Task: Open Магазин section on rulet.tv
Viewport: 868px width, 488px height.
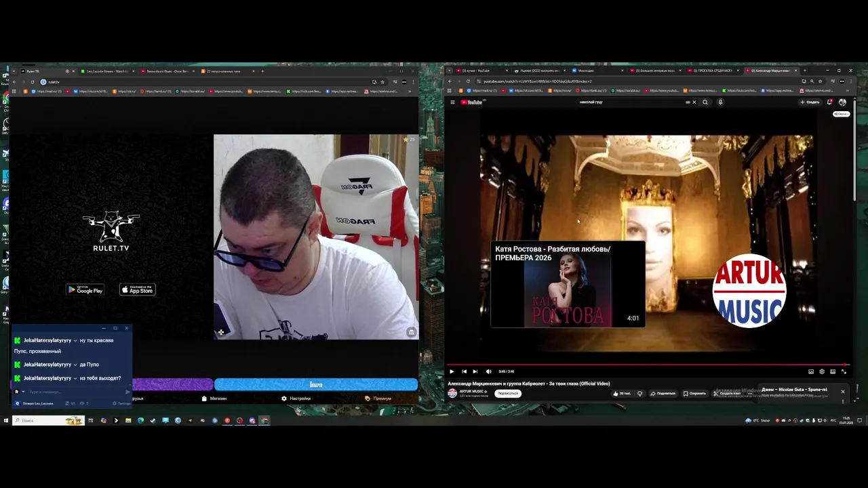Action: 214,399
